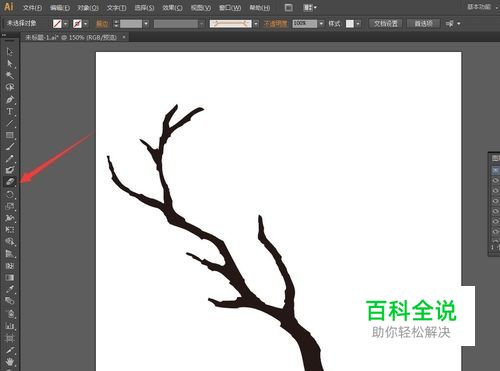Select the Eraser tool
This screenshot has width=500, height=371.
click(10, 182)
